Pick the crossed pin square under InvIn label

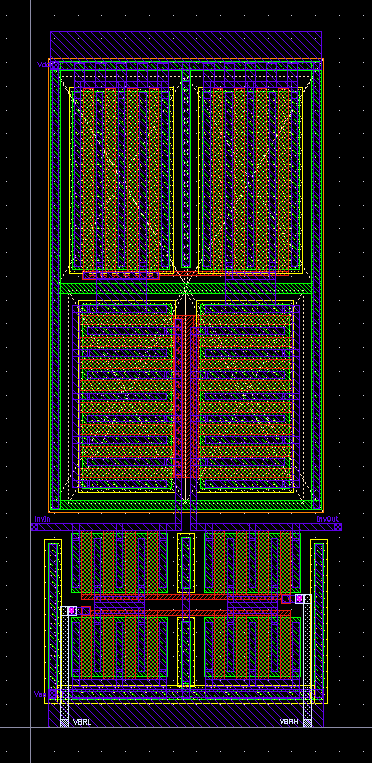(35, 527)
